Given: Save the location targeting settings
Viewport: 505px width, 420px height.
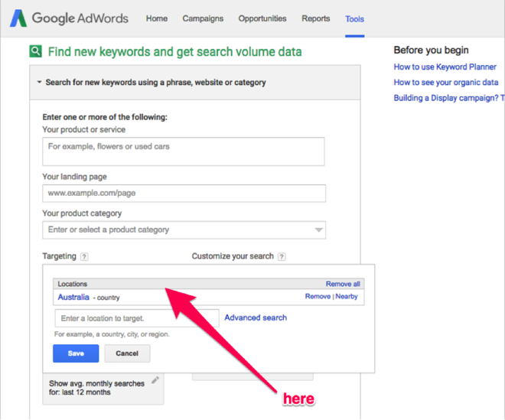Looking at the screenshot, I should [76, 353].
